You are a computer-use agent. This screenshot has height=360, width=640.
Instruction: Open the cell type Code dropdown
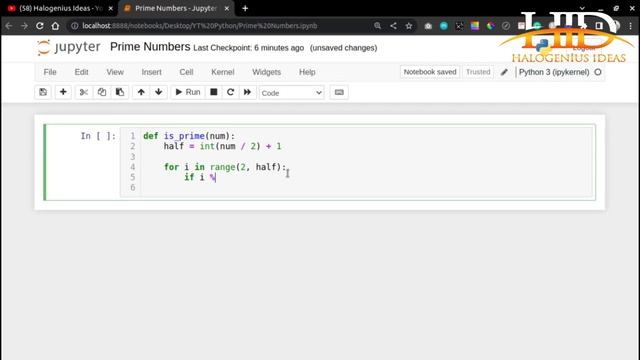click(291, 93)
